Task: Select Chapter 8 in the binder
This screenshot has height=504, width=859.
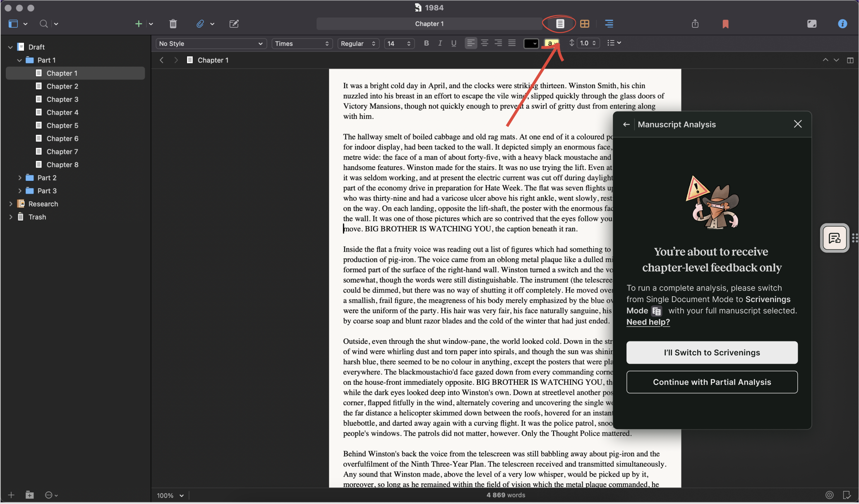Action: pos(75,165)
